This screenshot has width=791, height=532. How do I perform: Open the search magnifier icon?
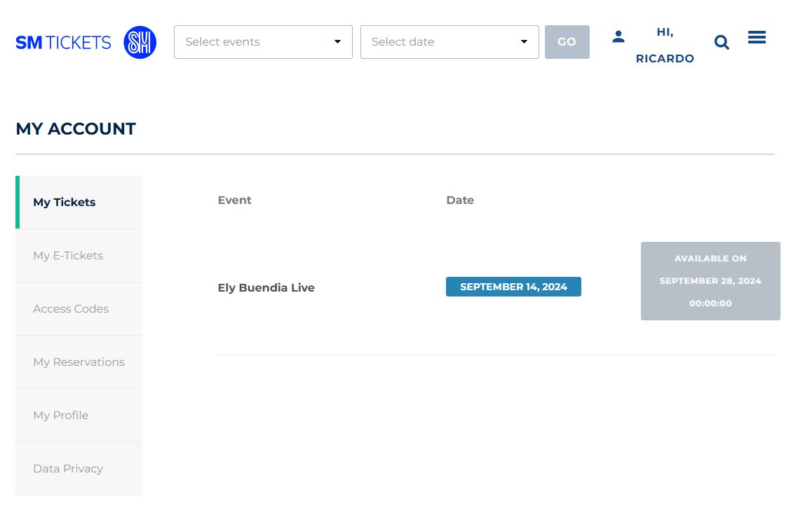(722, 42)
